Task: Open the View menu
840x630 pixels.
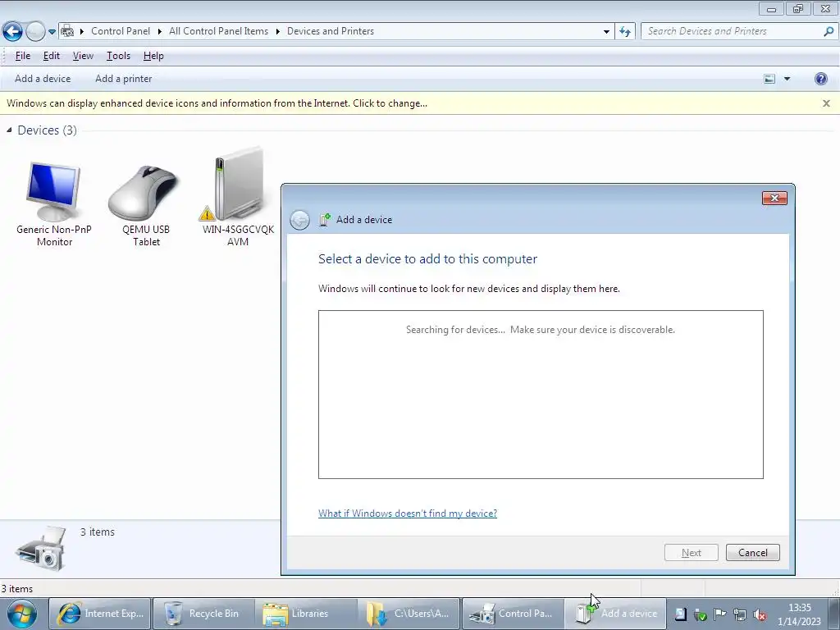Action: (83, 56)
